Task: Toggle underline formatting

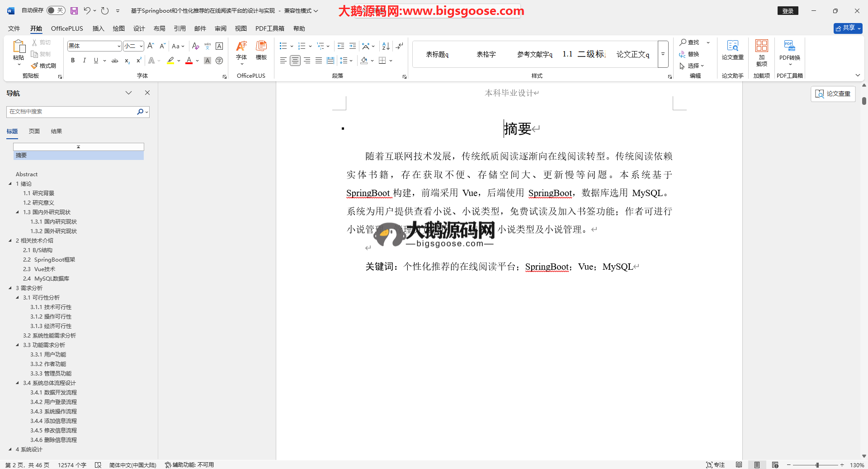Action: pos(96,61)
